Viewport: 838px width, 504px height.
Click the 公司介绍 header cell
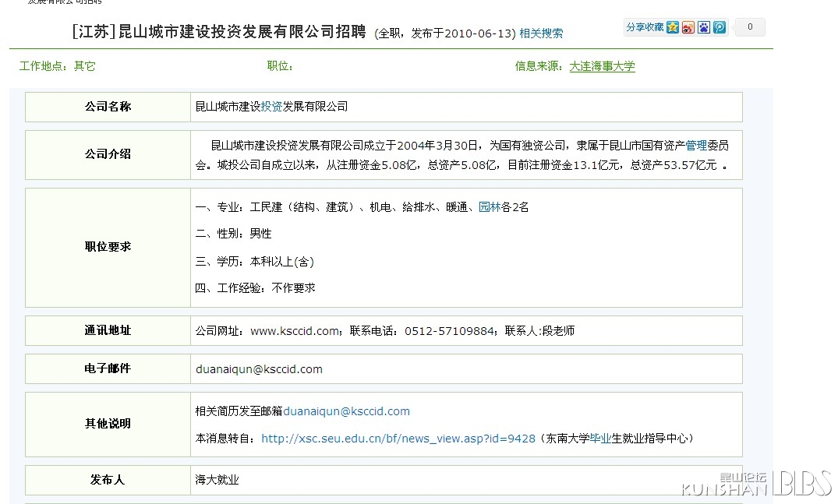(108, 155)
